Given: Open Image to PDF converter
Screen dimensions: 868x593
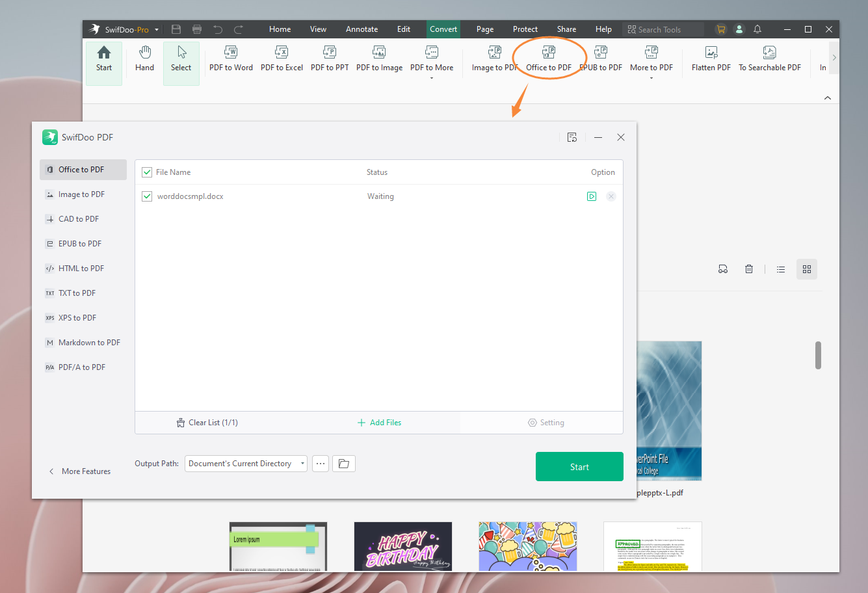Looking at the screenshot, I should [x=495, y=59].
